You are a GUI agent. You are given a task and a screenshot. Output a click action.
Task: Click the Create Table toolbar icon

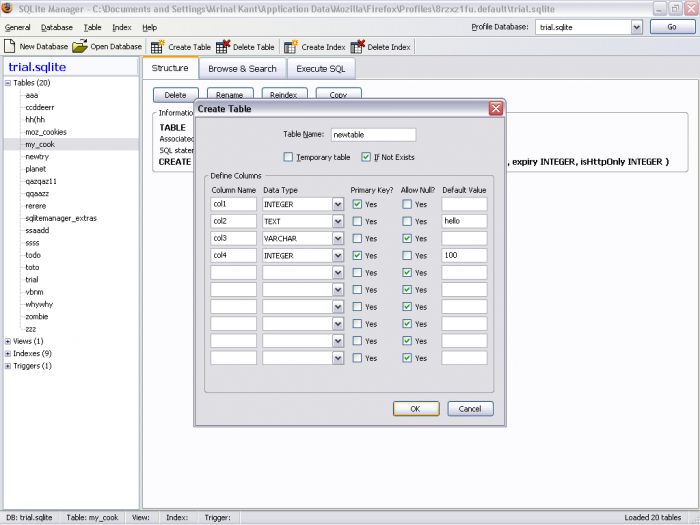point(158,46)
